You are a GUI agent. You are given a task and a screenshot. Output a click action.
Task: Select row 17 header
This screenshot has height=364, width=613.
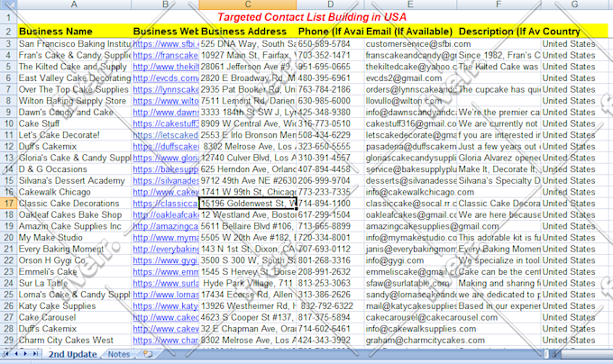[9, 204]
